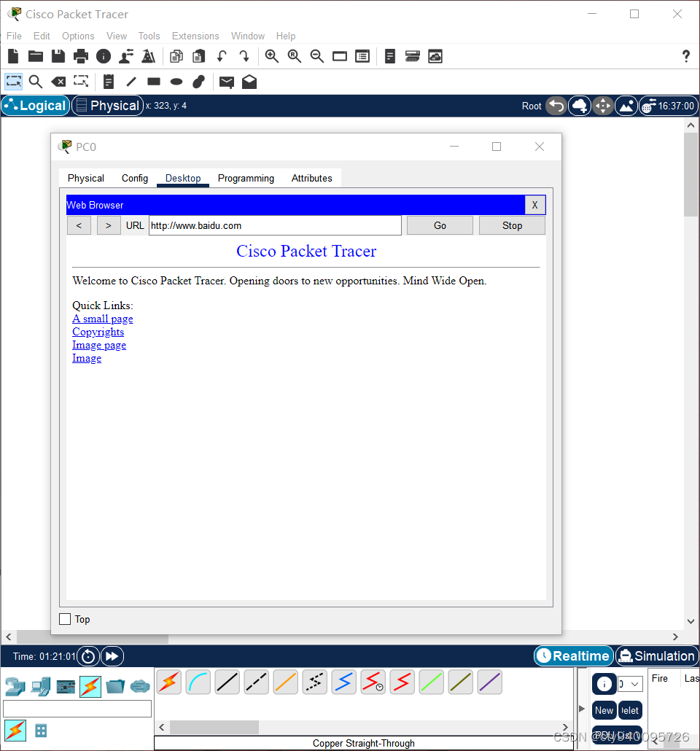Switch to Logical workspace view
The image size is (700, 751).
click(36, 106)
